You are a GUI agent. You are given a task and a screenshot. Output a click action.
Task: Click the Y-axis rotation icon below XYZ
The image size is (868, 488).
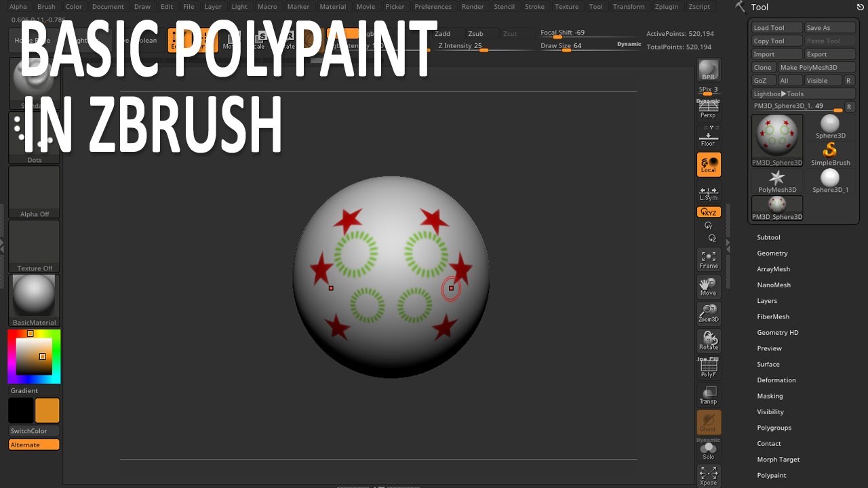(709, 226)
